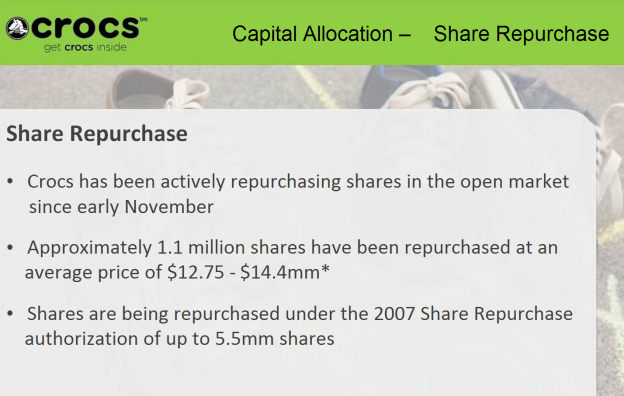Click the '$14.4mm*' footnoted amount
The width and height of the screenshot is (624, 396).
click(285, 273)
